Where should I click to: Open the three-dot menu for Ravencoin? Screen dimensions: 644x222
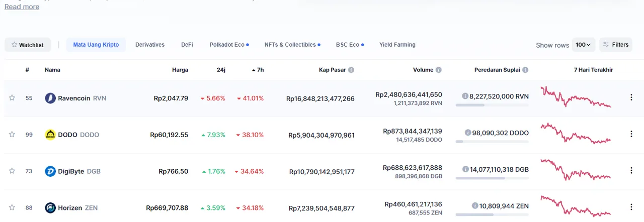(631, 97)
